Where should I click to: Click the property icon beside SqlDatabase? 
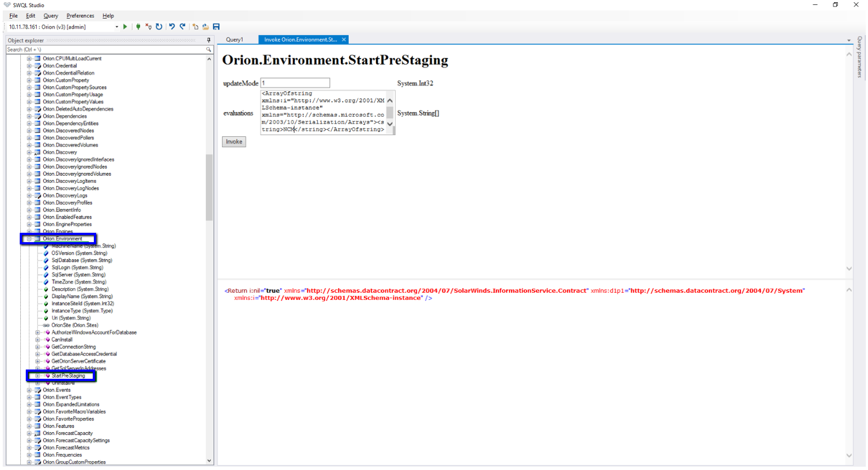[x=46, y=260]
